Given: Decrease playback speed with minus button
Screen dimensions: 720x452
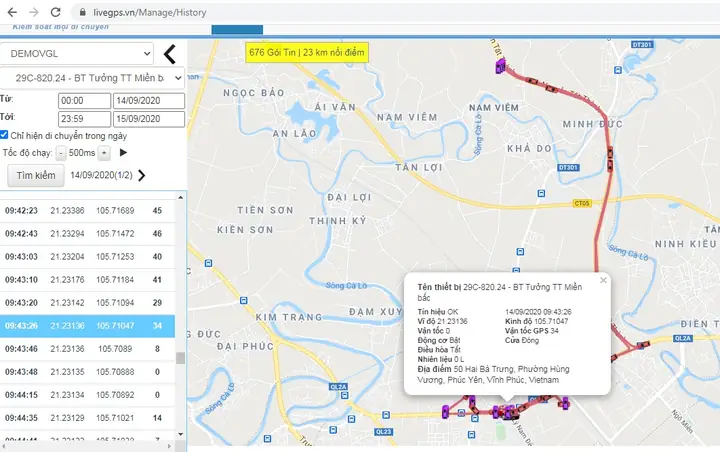Looking at the screenshot, I should click(61, 153).
